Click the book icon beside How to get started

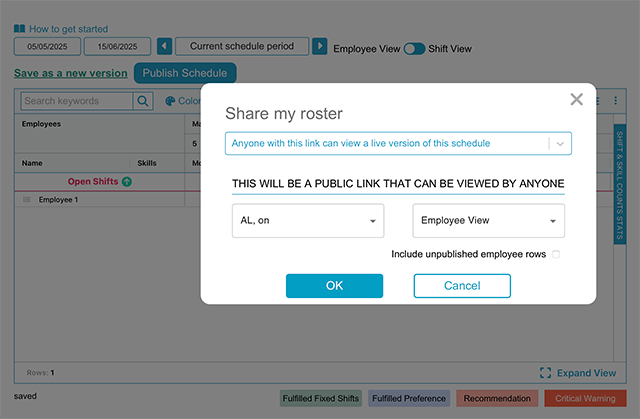[19, 29]
